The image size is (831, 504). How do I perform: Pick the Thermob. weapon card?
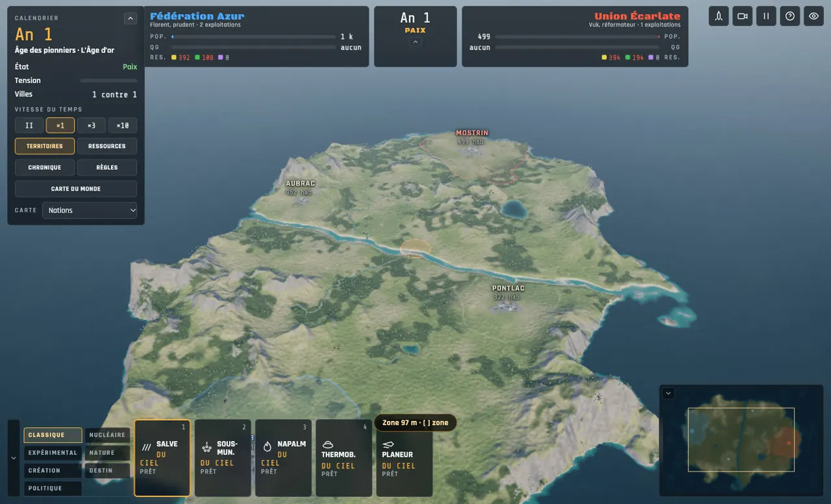pos(343,458)
